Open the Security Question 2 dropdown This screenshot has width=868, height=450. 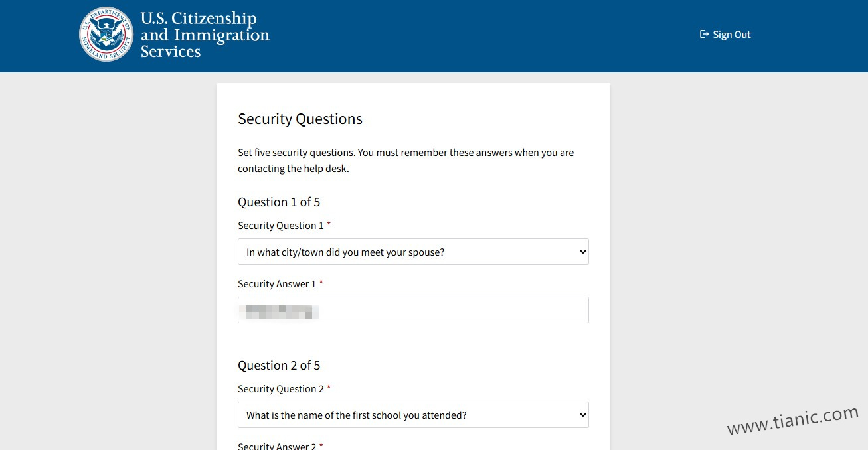[413, 415]
